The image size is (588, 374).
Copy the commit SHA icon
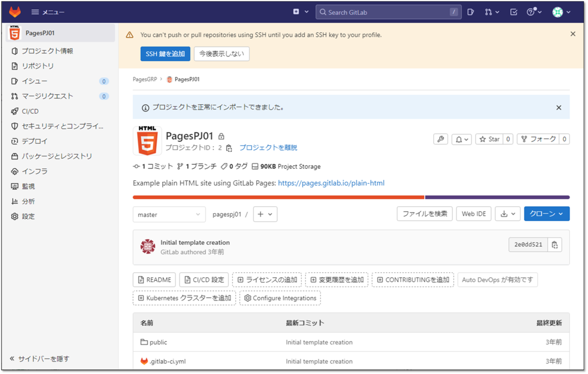pos(555,245)
